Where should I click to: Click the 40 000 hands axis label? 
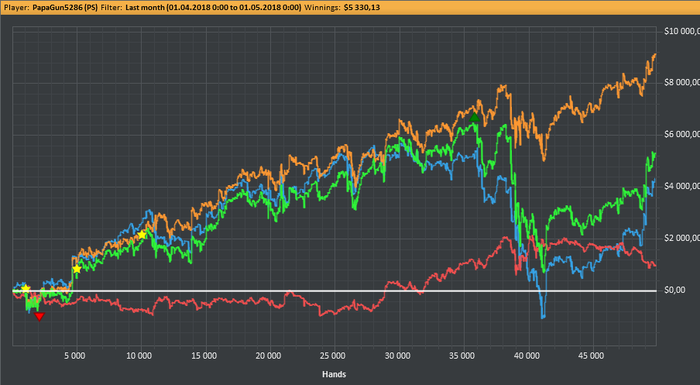[x=527, y=356]
